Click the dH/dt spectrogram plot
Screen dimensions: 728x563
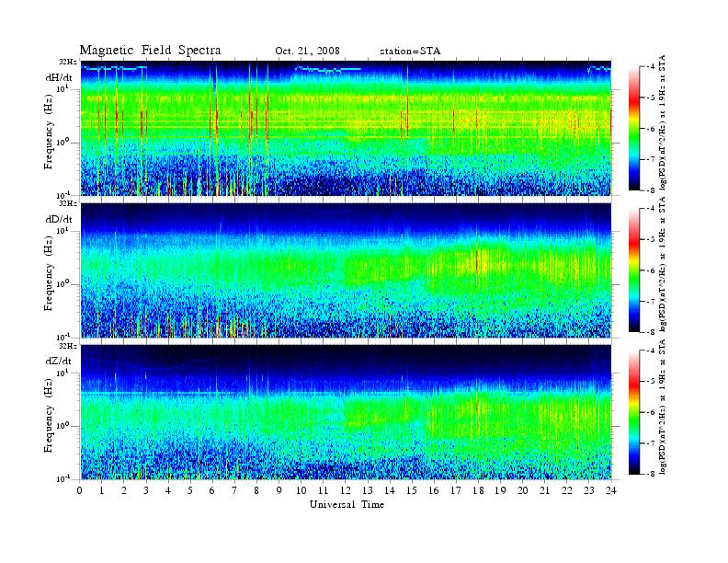[346, 128]
